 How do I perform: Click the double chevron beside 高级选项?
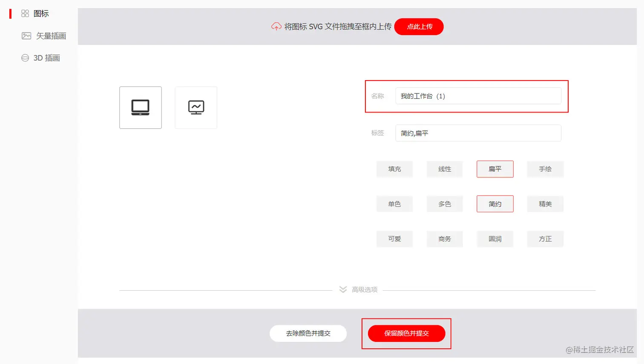tap(343, 289)
